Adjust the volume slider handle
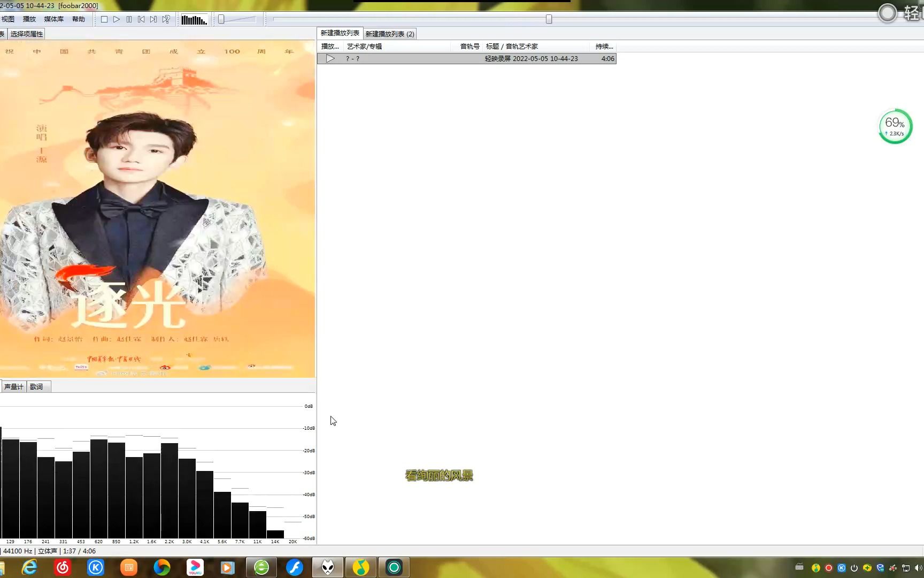 (221, 19)
